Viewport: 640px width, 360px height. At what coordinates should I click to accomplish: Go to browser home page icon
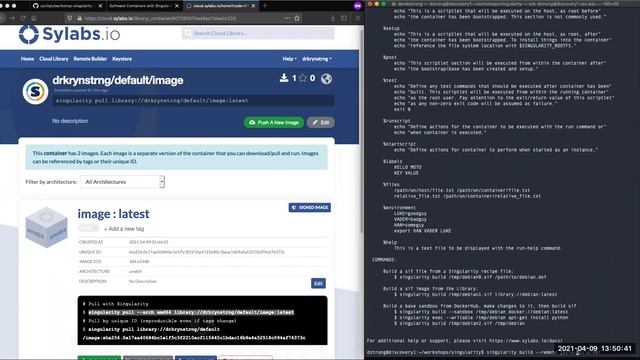pos(34,18)
